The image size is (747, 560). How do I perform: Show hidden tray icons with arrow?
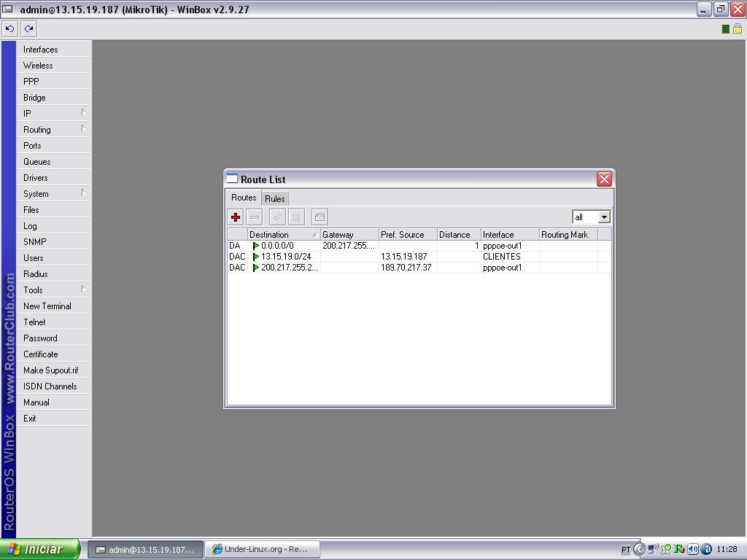[639, 549]
